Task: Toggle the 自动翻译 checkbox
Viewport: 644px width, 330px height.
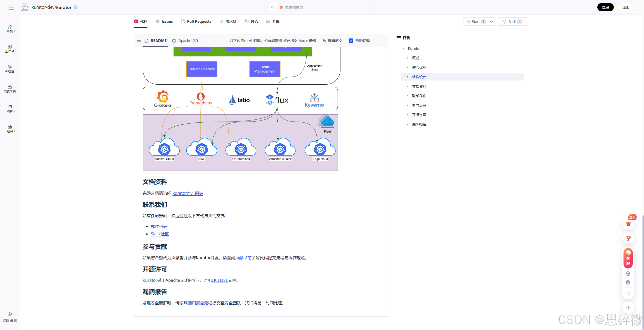Action: 351,41
